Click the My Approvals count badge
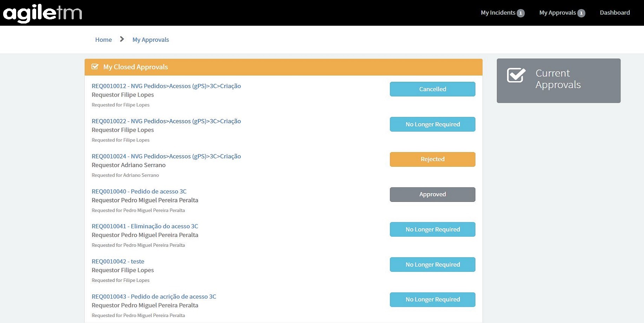 coord(581,13)
